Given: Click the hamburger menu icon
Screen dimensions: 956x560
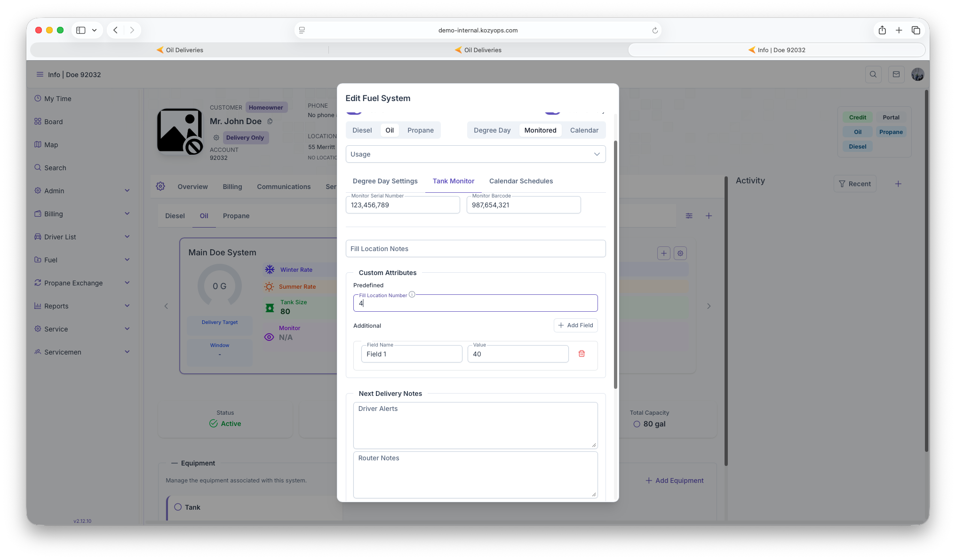Looking at the screenshot, I should (x=40, y=74).
